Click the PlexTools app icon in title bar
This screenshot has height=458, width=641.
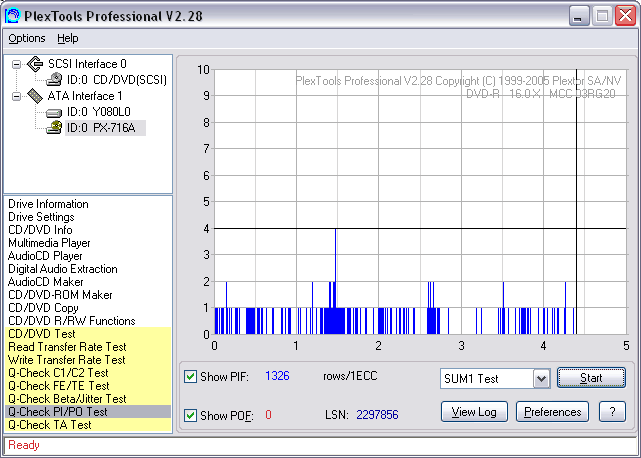pyautogui.click(x=13, y=16)
